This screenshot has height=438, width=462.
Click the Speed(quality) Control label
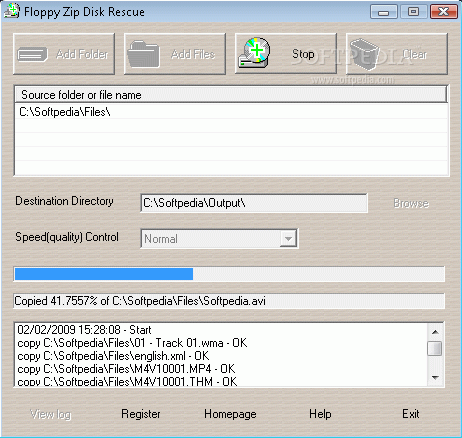point(67,237)
